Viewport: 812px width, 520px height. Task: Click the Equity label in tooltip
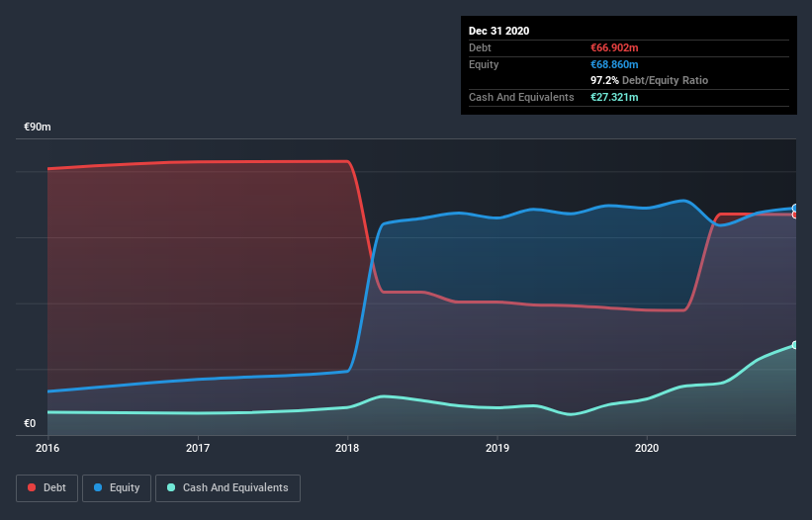(x=484, y=64)
